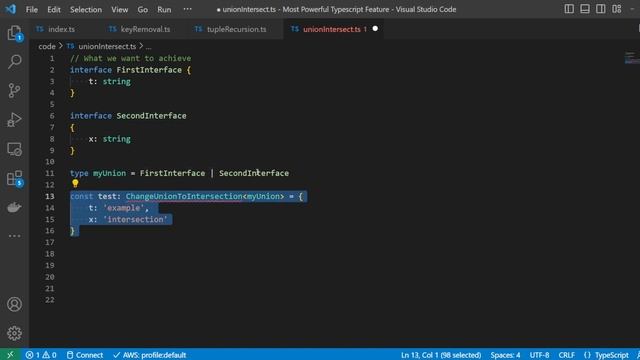Change indentation via Spaces: 4
The height and width of the screenshot is (360, 640).
(505, 355)
